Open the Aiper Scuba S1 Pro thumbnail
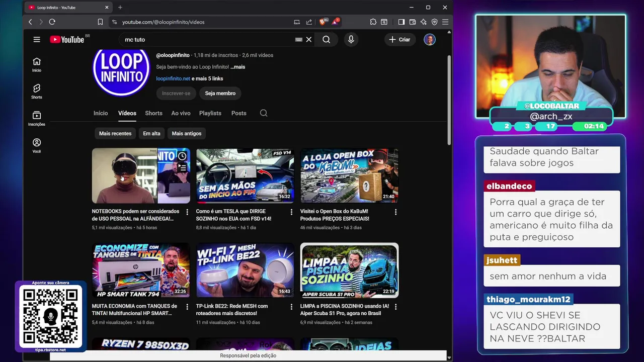The width and height of the screenshot is (644, 362). tap(349, 270)
